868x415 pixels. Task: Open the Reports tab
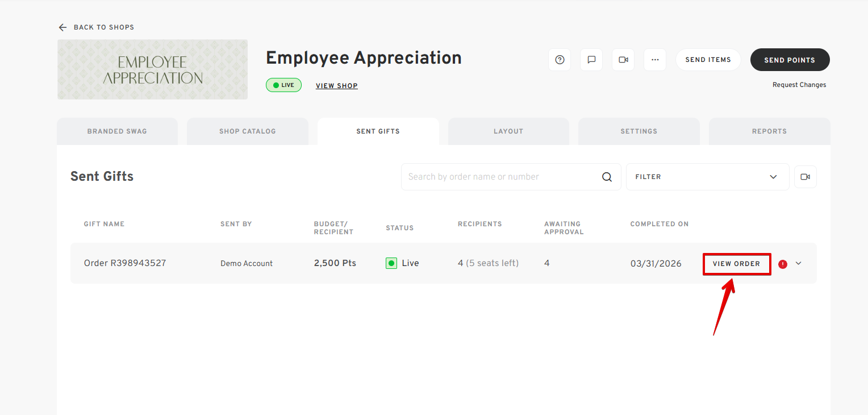[769, 131]
